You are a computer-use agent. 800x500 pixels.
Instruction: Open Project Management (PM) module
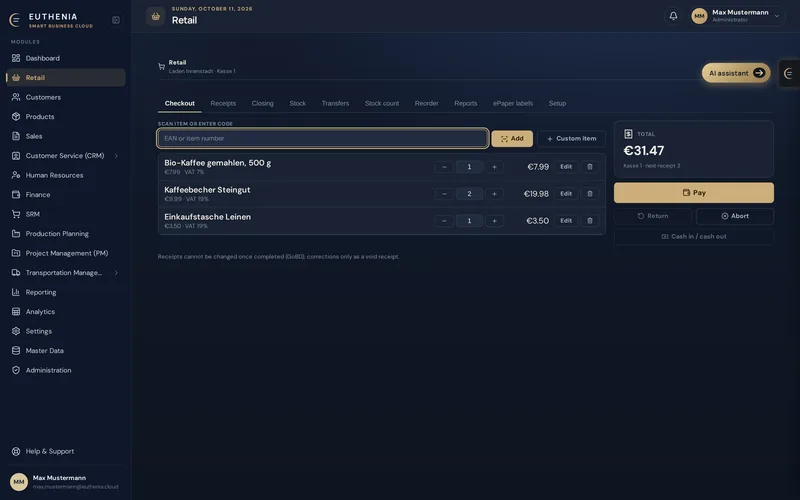click(x=65, y=253)
